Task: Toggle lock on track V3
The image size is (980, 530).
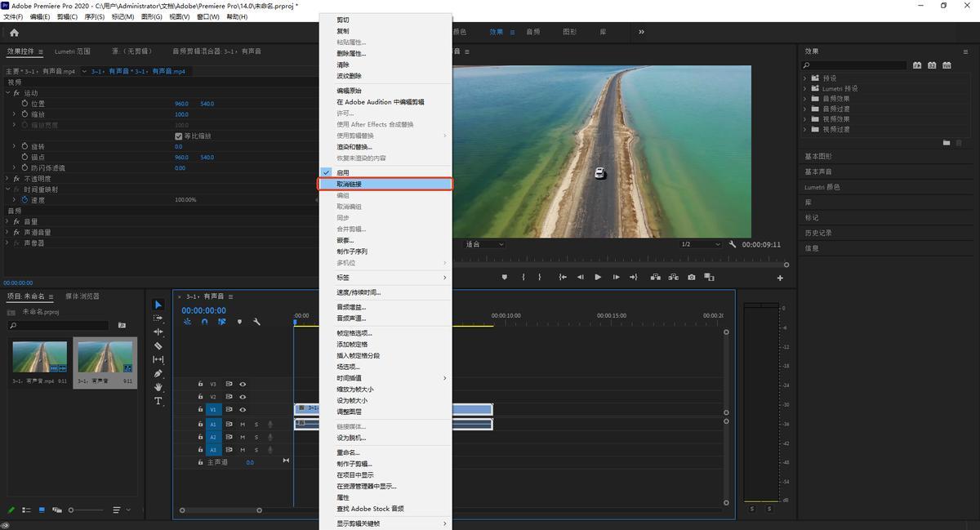Action: point(201,384)
